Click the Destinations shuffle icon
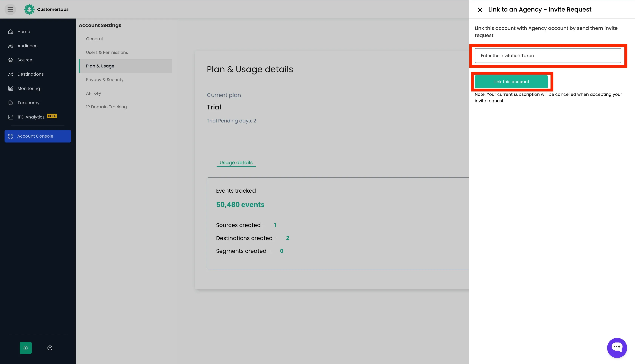The height and width of the screenshot is (364, 635). pyautogui.click(x=11, y=74)
